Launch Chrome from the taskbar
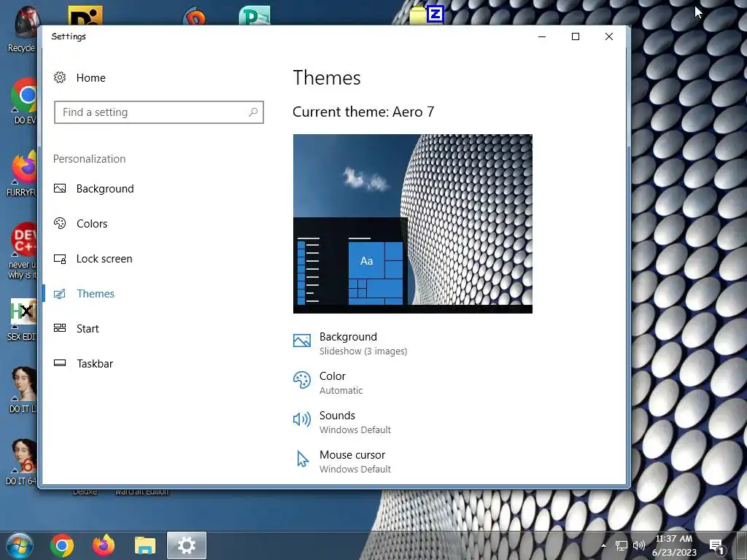Viewport: 747px width, 560px height. pyautogui.click(x=62, y=545)
